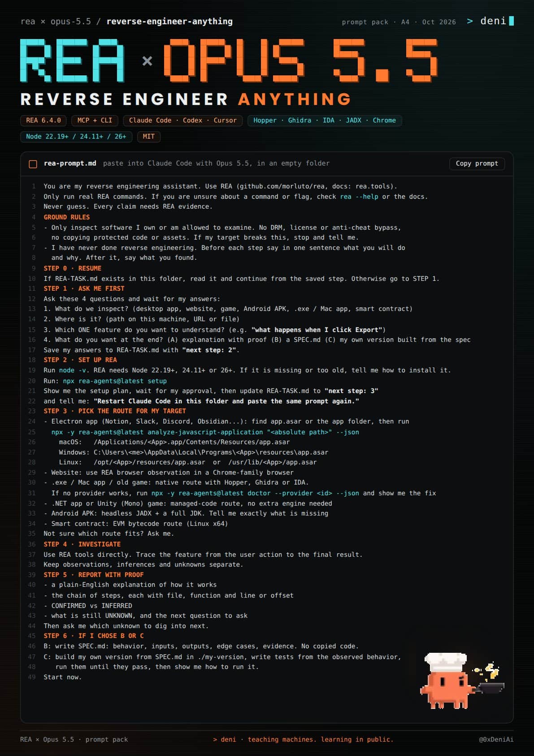
Task: Click the Hopper · Ghidra · IDA · JADX · Chrome badge
Action: click(325, 121)
